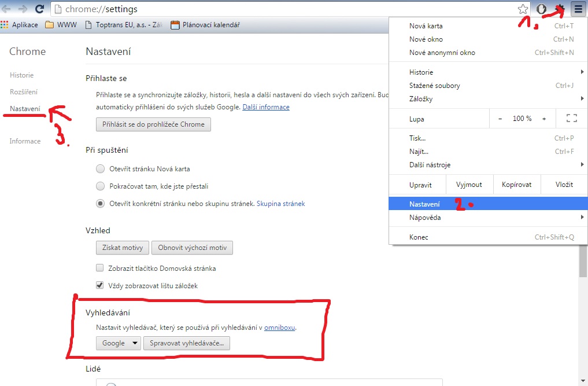Uncheck Vždy zobrazovat lištu záložek

pyautogui.click(x=100, y=286)
